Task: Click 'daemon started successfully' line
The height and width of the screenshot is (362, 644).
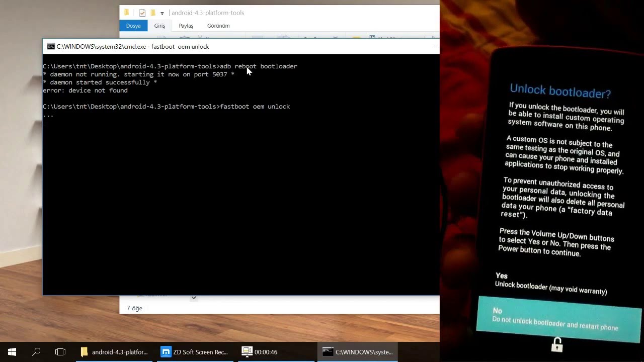Action: pyautogui.click(x=100, y=82)
